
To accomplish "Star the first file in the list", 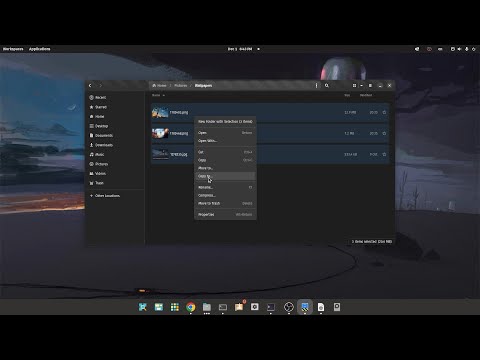I will click(384, 112).
